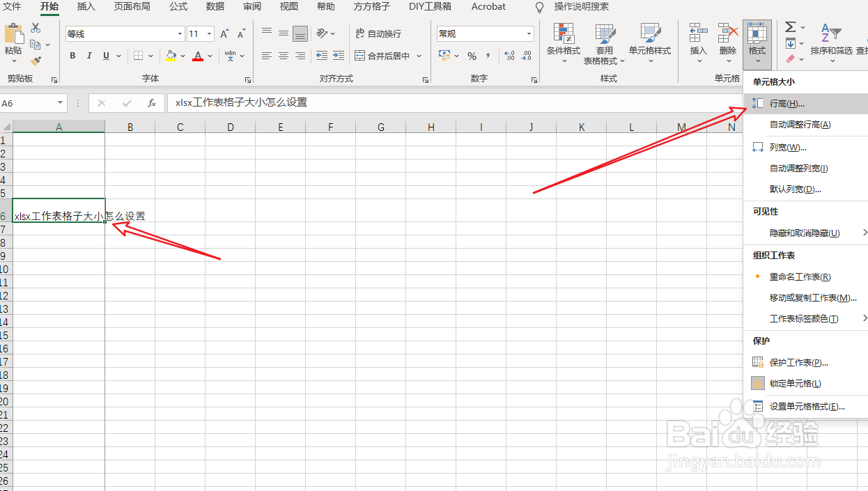Apply percent style with % icon

coord(472,56)
